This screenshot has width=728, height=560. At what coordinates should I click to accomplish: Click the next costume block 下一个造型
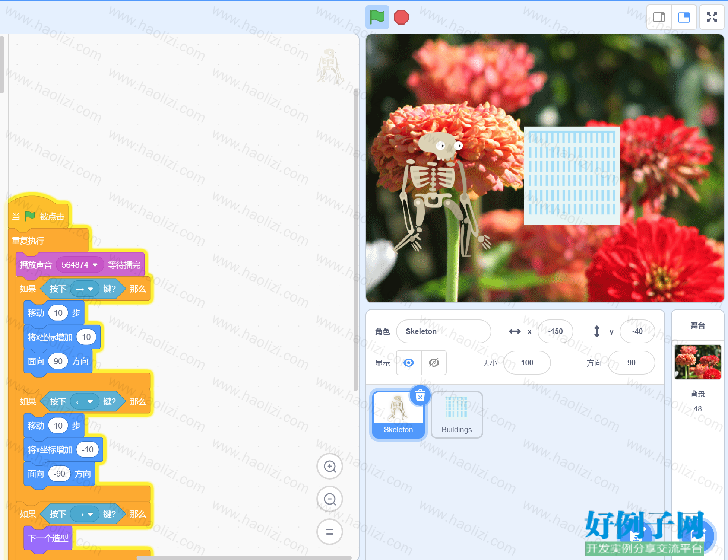click(48, 538)
